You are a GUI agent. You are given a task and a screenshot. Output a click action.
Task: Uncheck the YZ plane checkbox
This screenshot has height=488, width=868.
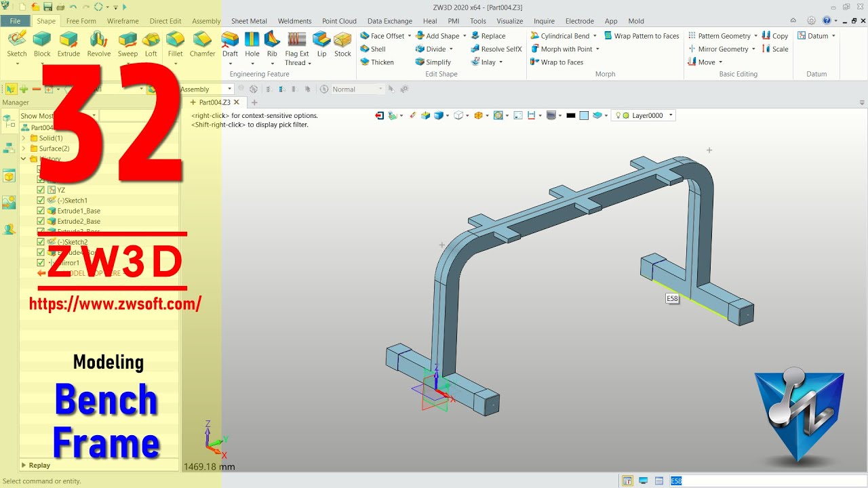tap(41, 190)
